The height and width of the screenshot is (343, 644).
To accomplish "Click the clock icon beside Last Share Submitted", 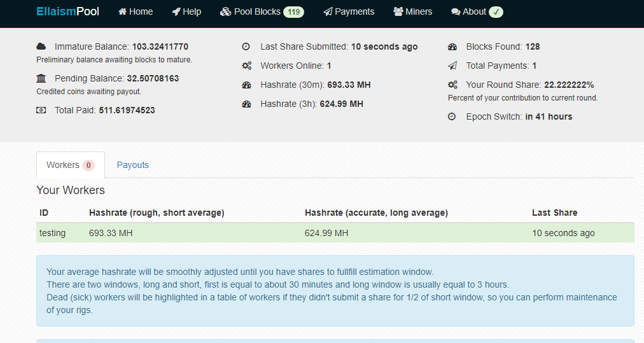I will click(x=246, y=46).
